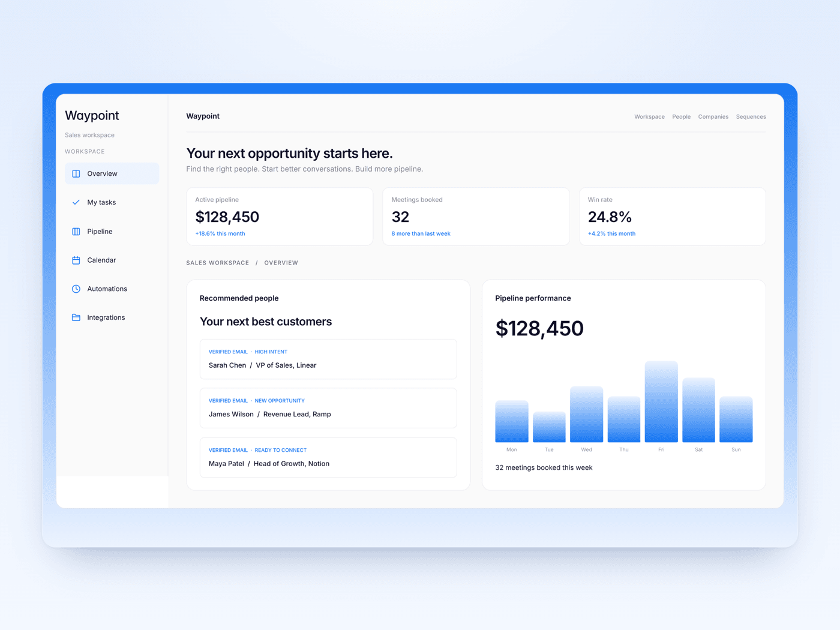
Task: Click the Waypoint title in the header
Action: point(203,116)
